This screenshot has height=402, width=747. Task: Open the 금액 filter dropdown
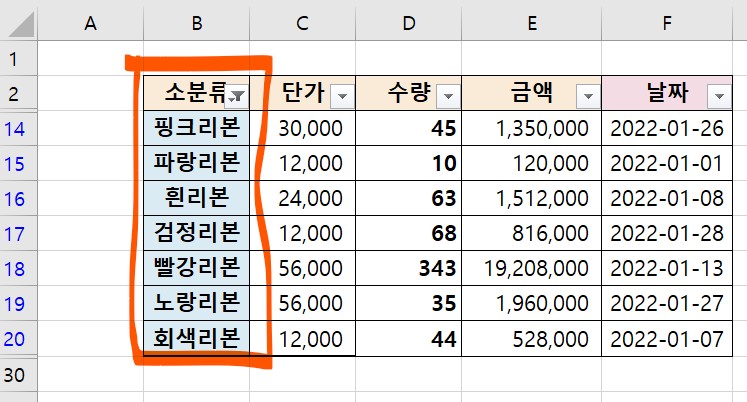coord(588,97)
